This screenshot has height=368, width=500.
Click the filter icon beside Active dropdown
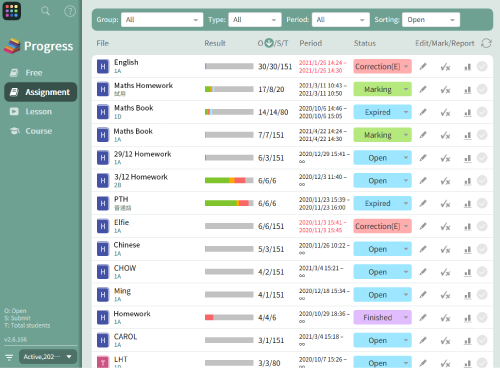(x=9, y=358)
